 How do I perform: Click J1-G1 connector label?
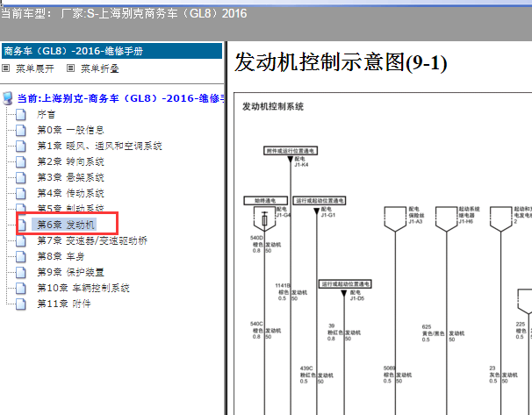point(328,215)
